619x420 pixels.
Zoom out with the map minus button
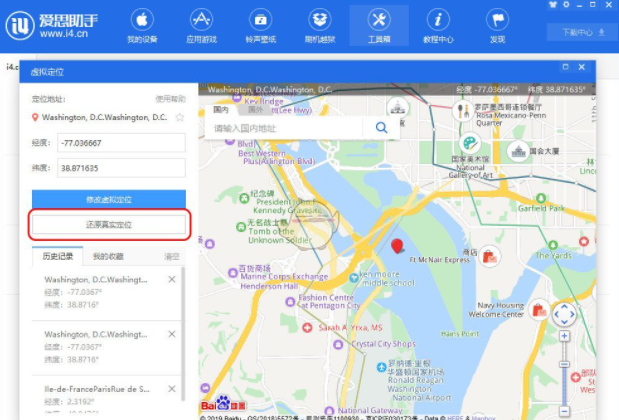tap(565, 411)
